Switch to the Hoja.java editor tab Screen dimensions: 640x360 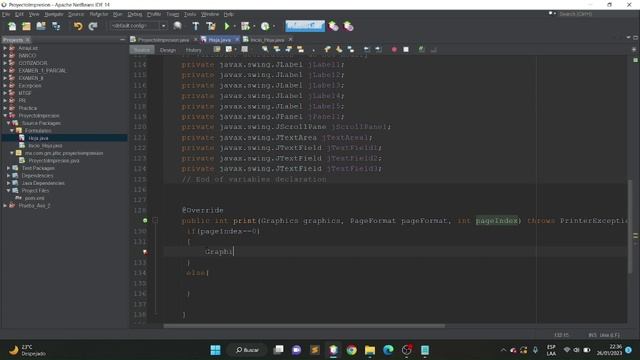(x=219, y=40)
